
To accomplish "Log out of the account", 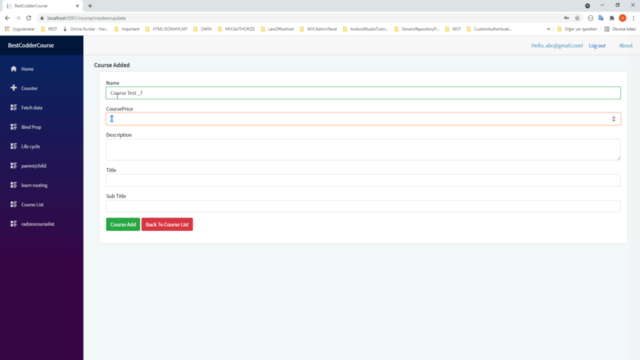I will [597, 46].
